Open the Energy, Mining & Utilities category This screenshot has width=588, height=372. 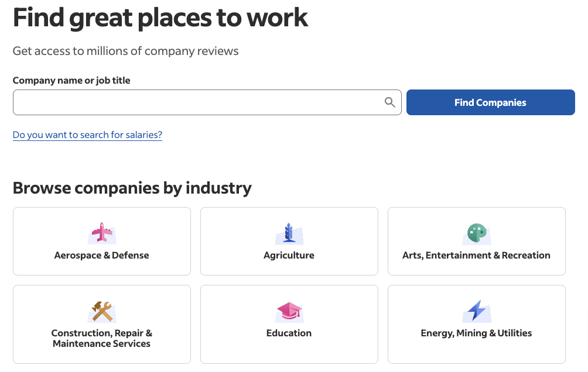(x=476, y=324)
